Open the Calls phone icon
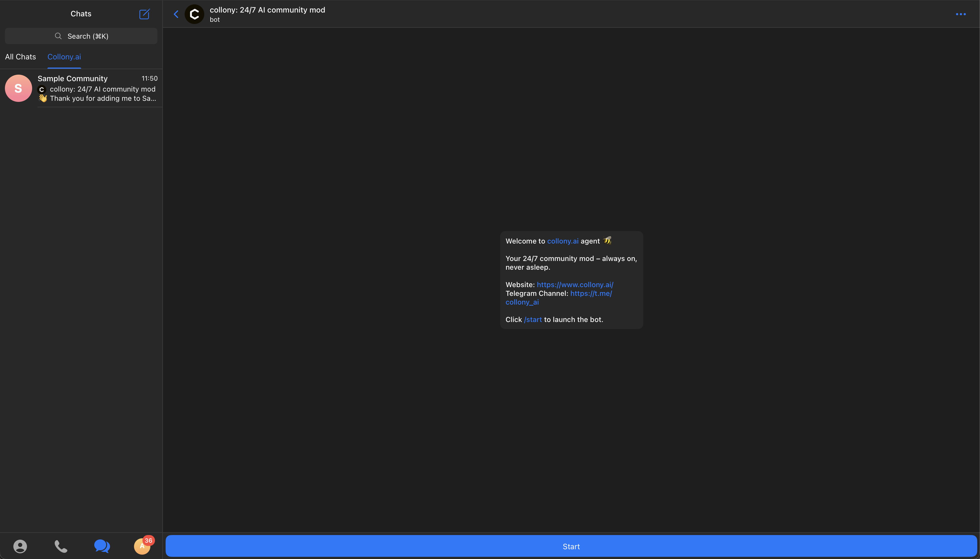This screenshot has width=980, height=559. (x=61, y=546)
